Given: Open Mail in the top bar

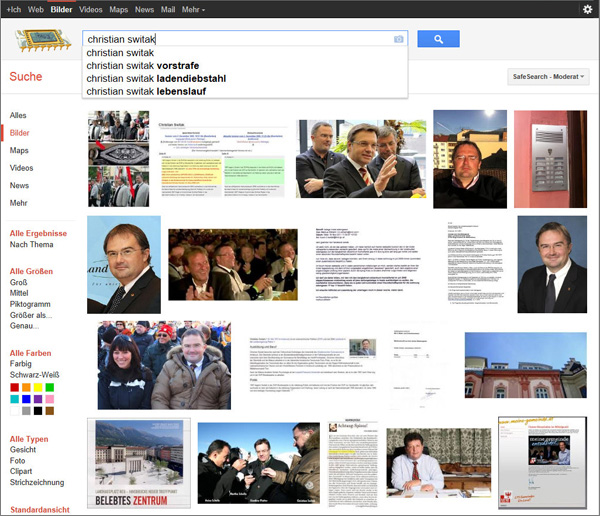Looking at the screenshot, I should coord(168,10).
